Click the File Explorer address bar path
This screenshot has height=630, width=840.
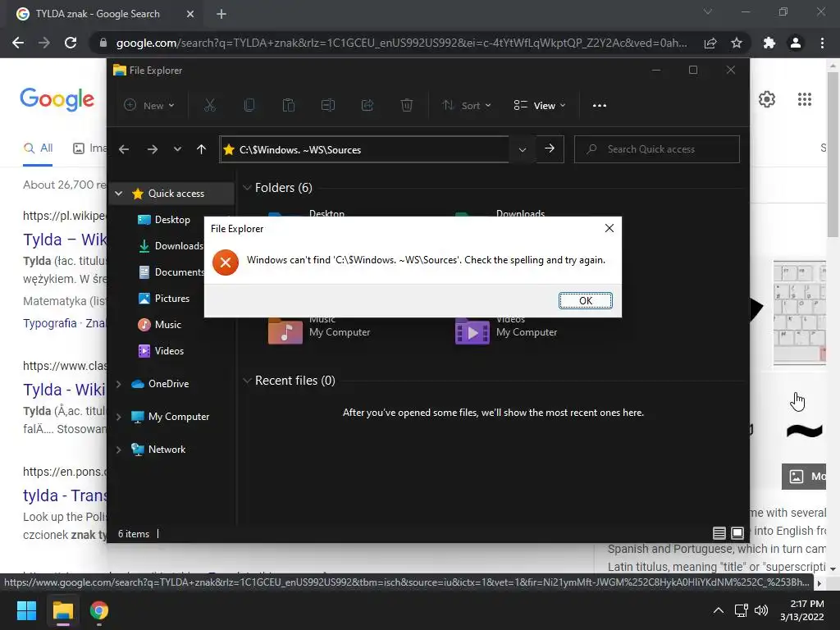[x=300, y=150]
